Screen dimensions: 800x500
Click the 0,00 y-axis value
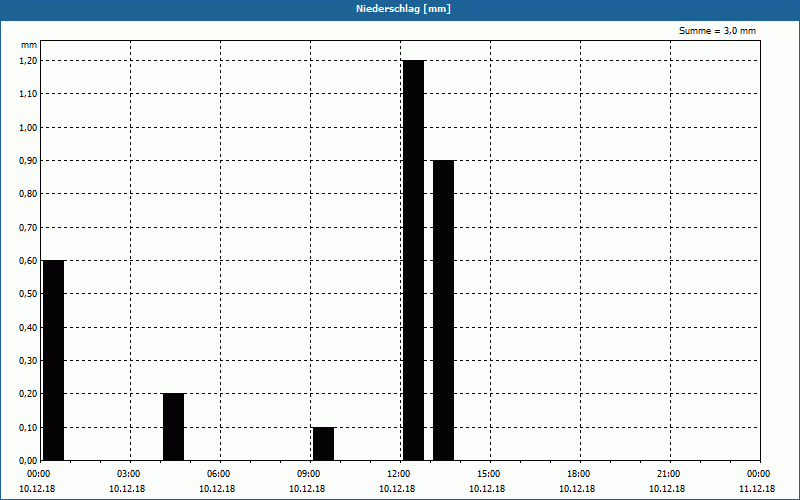(28, 461)
